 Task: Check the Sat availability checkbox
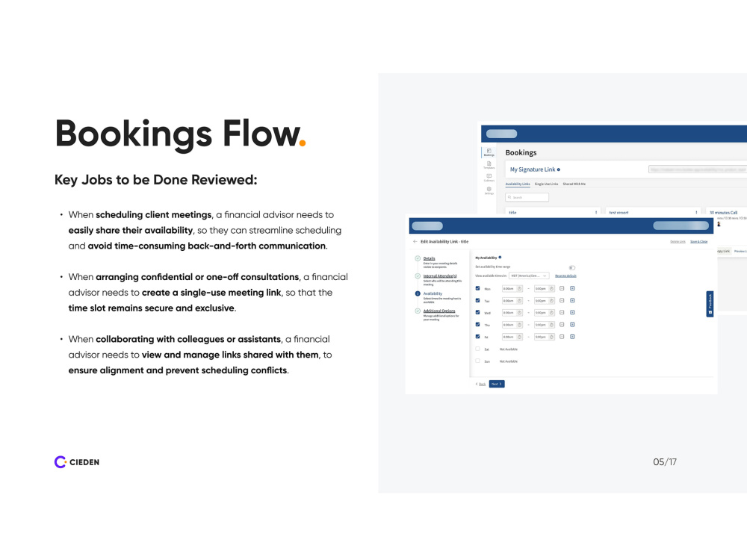[477, 349]
